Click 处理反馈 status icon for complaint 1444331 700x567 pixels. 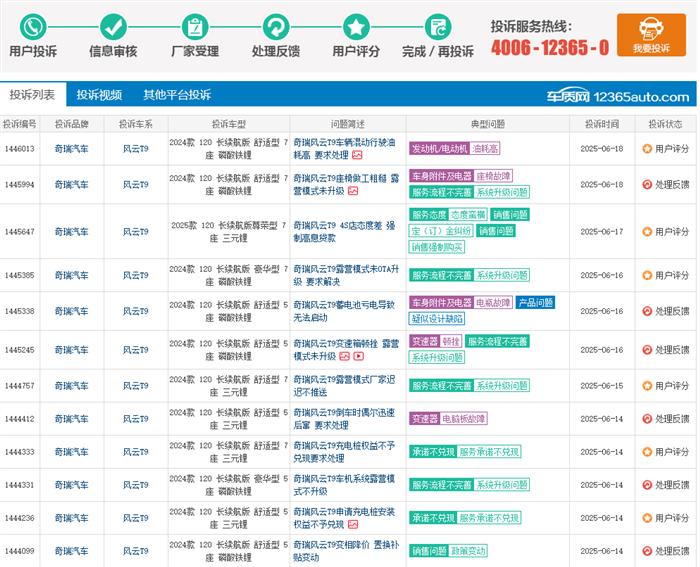tap(647, 485)
